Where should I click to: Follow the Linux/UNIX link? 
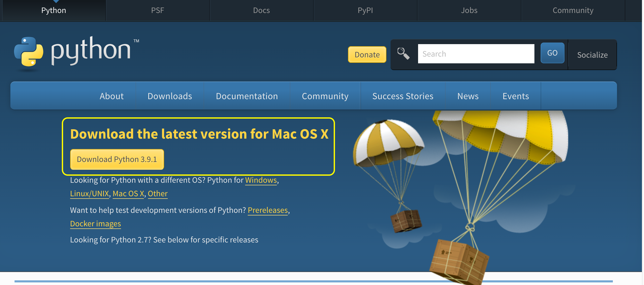(89, 193)
